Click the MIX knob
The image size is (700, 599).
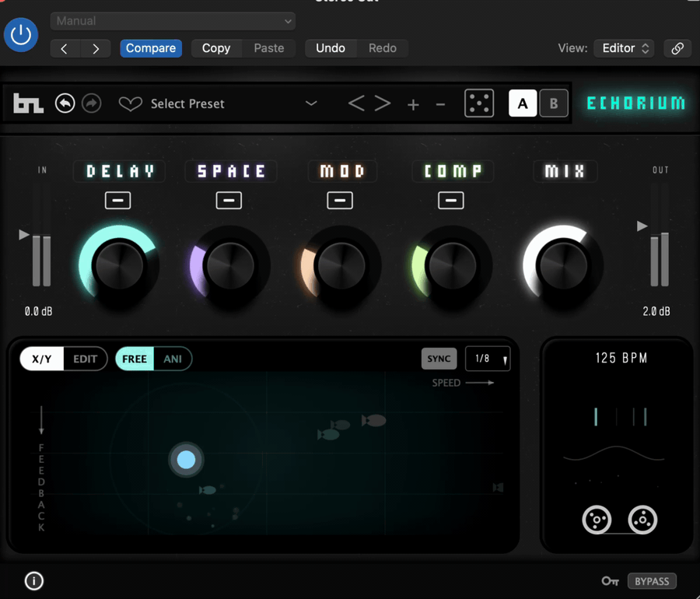563,265
